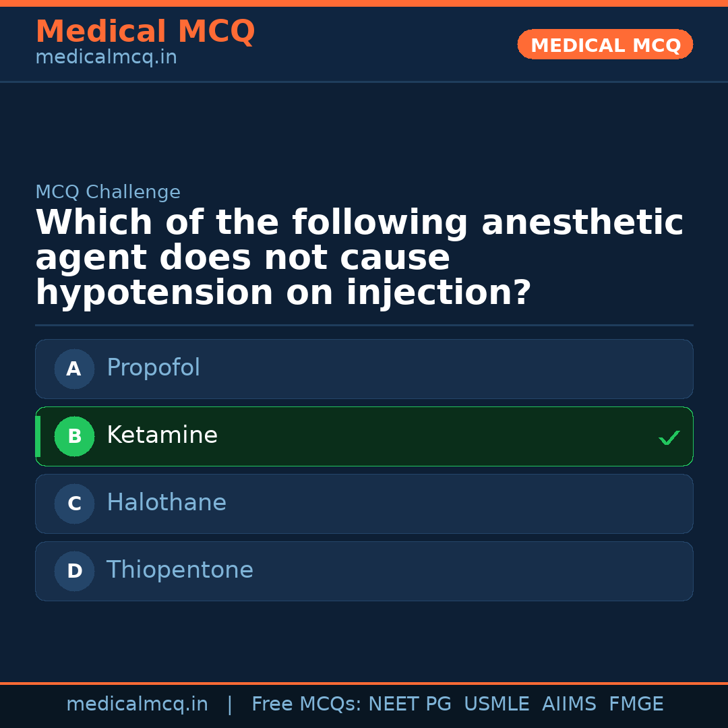The image size is (728, 728).
Task: Visit medicalmcq.in link under the header
Action: click(x=106, y=58)
